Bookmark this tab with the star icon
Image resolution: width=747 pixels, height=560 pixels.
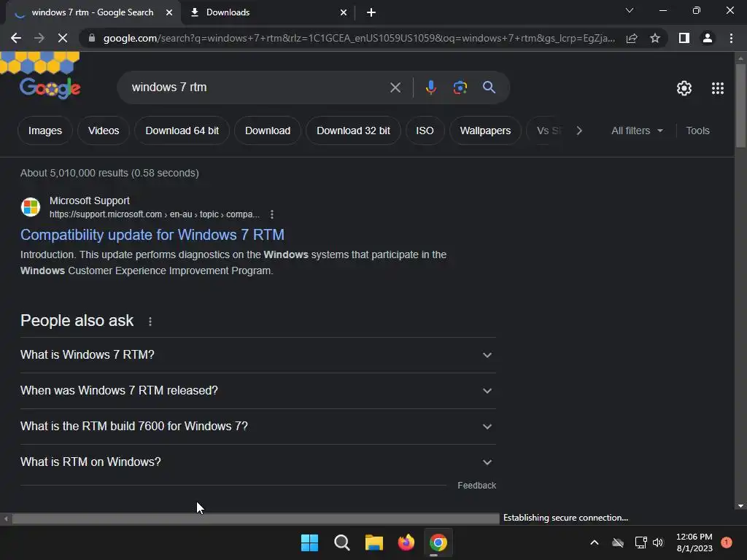click(x=655, y=38)
